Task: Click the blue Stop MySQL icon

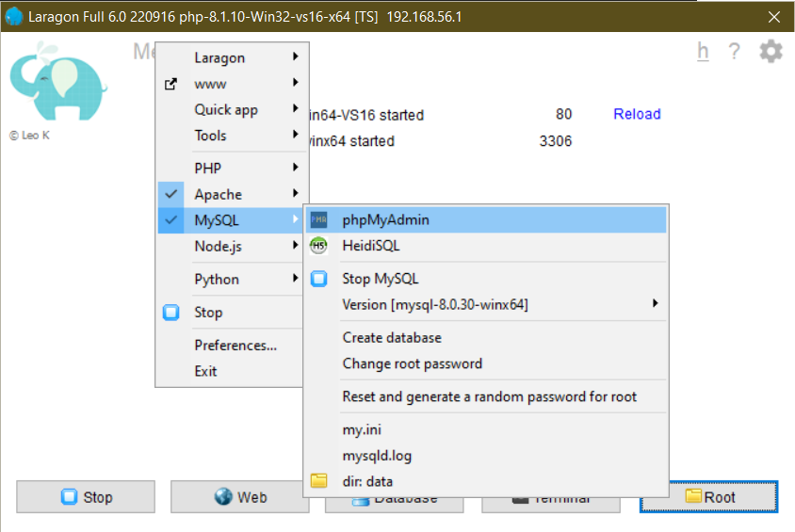Action: click(x=319, y=279)
